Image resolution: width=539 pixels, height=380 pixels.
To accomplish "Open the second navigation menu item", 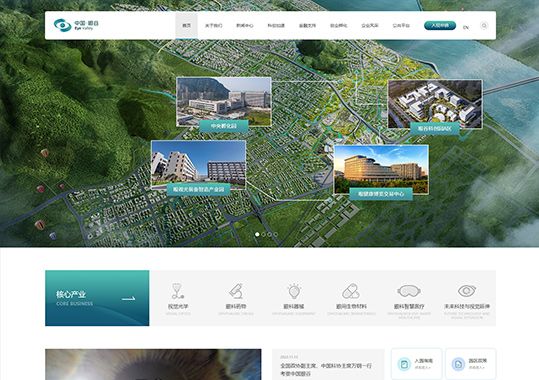I will pyautogui.click(x=213, y=25).
